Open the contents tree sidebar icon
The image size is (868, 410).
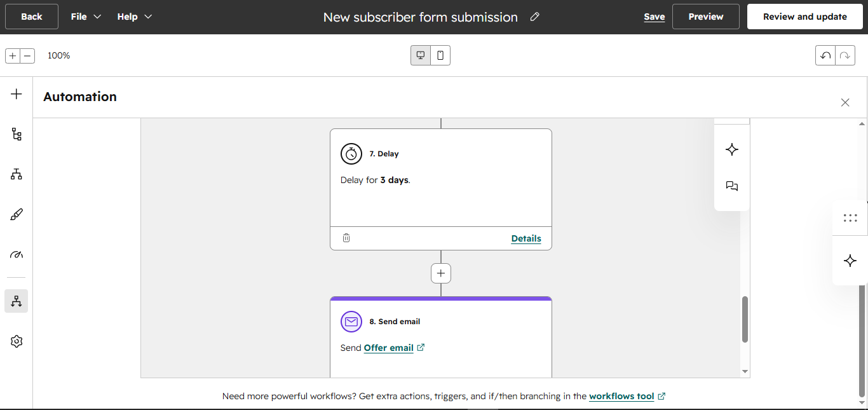click(17, 134)
